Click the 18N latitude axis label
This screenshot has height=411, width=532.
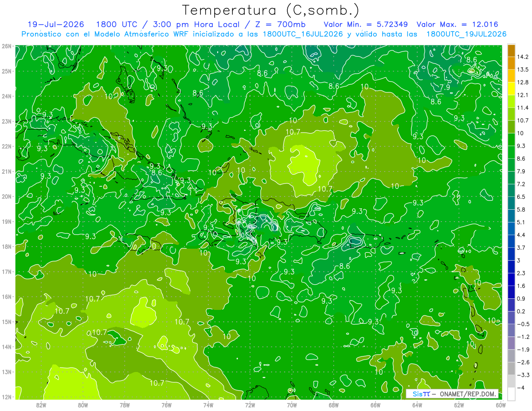(7, 247)
